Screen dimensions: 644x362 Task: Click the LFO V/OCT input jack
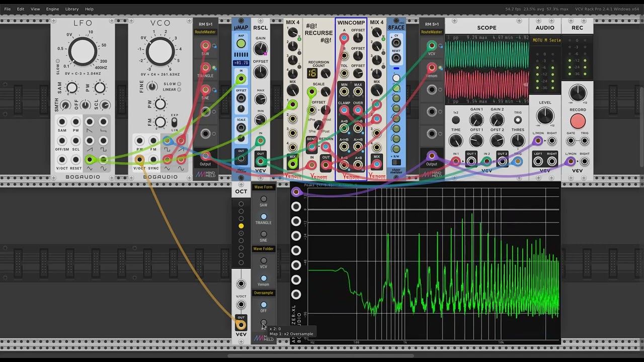[62, 160]
